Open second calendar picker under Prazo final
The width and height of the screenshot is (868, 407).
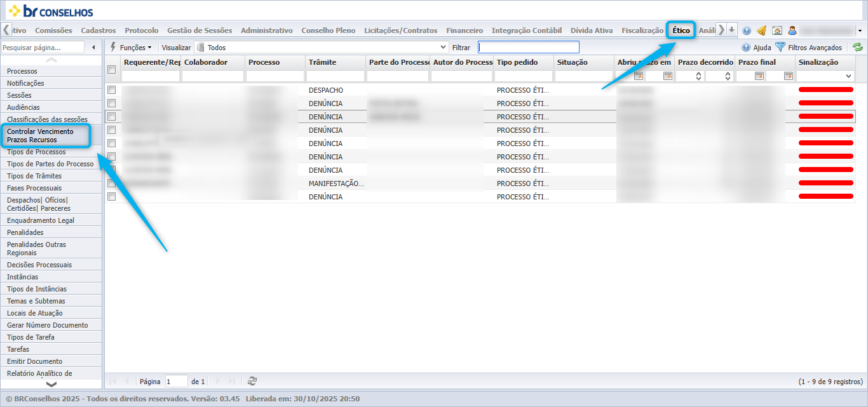point(789,76)
